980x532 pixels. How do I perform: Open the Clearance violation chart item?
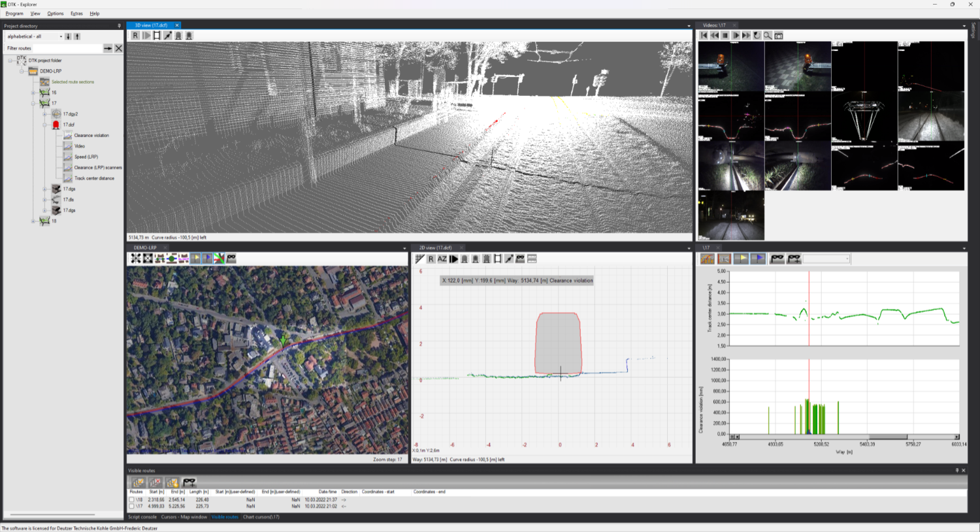click(x=91, y=136)
